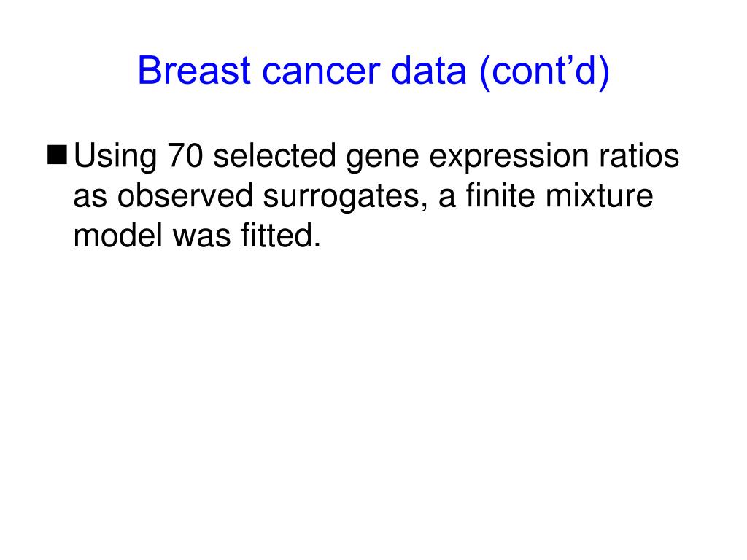Click the word 'expression' in the bullet
Viewport: 747px width, 560px height.
tap(508, 157)
